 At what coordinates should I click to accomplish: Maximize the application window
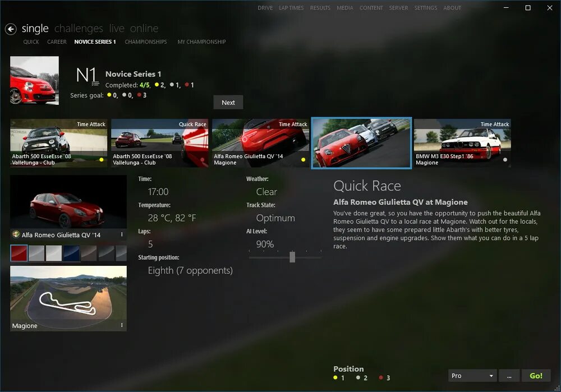tap(528, 8)
